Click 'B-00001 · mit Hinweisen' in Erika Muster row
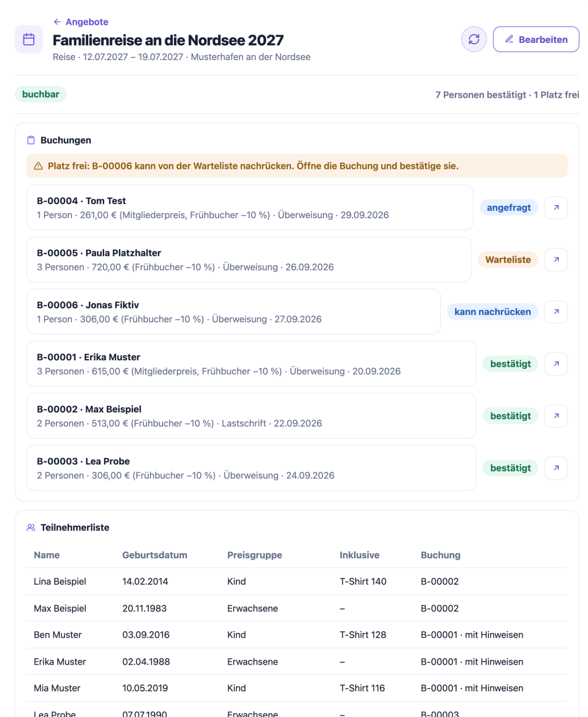This screenshot has height=717, width=588. tap(472, 662)
